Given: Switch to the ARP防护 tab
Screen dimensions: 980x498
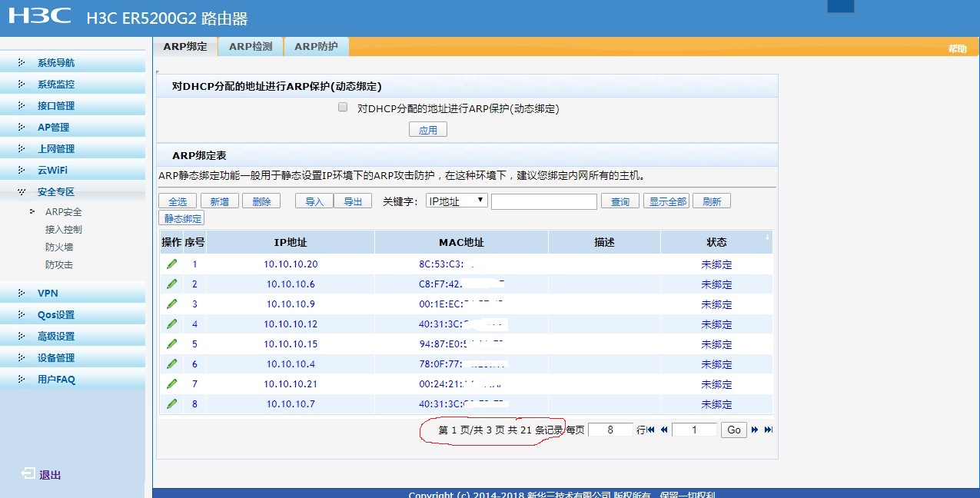Looking at the screenshot, I should (316, 47).
